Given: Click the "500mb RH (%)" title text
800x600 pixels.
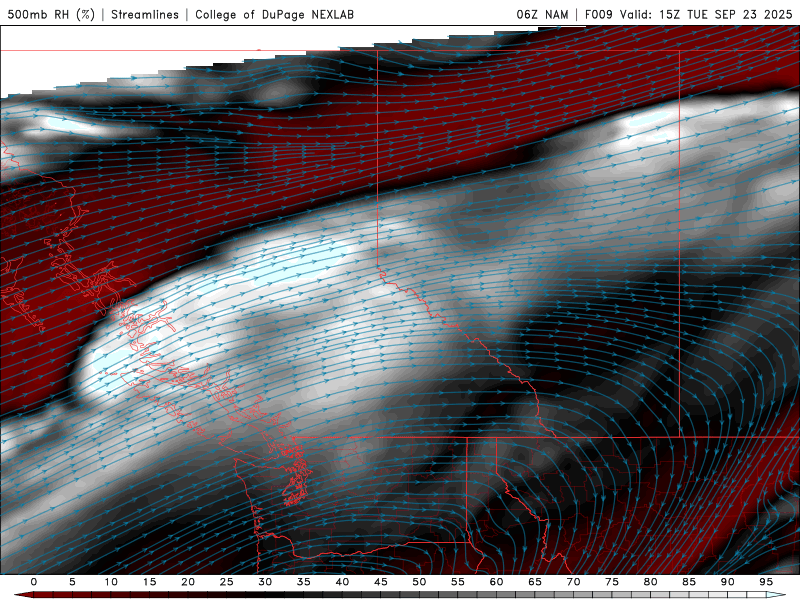Looking at the screenshot, I should point(51,14).
